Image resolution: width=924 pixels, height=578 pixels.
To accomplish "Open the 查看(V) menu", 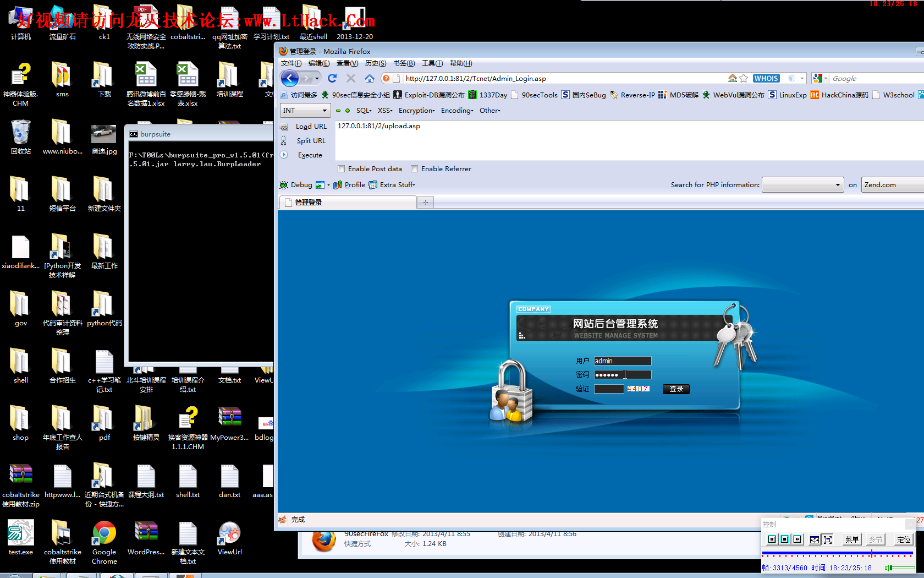I will (347, 63).
